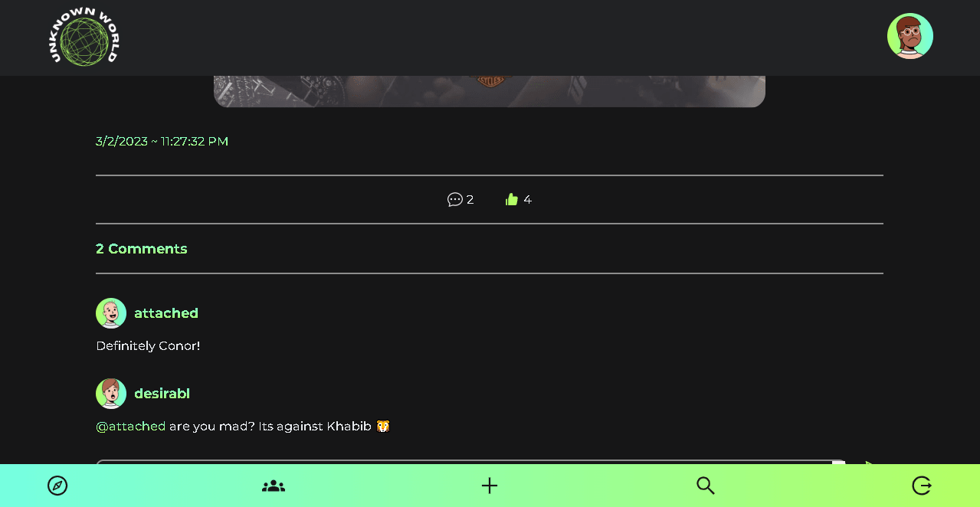Open search with magnifier icon

point(706,486)
